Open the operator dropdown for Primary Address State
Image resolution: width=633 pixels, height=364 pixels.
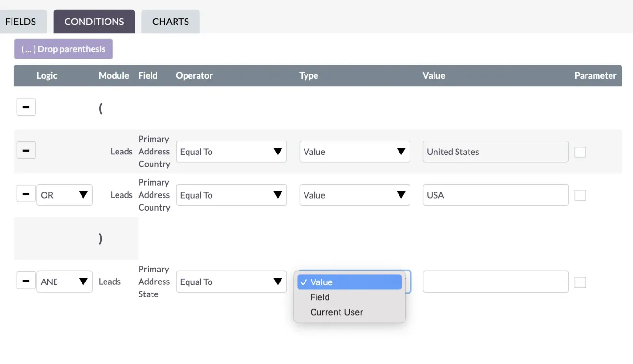pyautogui.click(x=278, y=282)
